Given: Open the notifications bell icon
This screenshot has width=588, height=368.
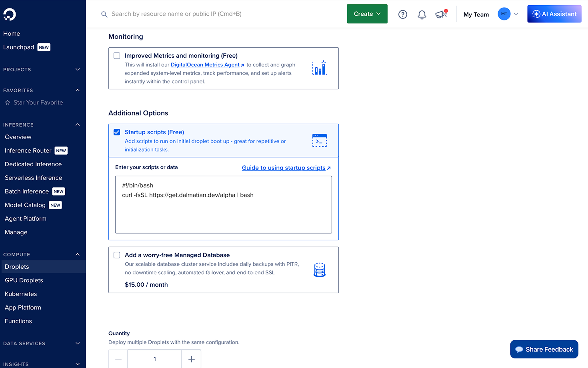Looking at the screenshot, I should [422, 14].
